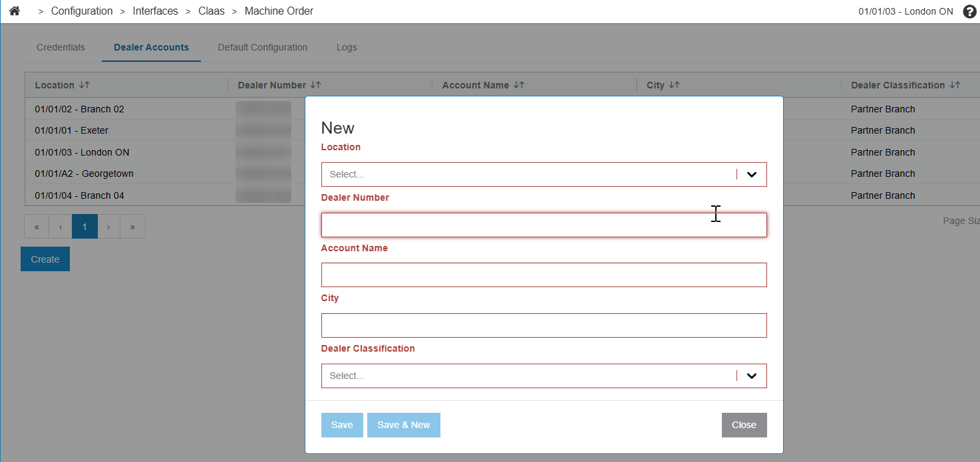Click the Save & New button
Viewport: 980px width, 462px height.
coord(403,425)
